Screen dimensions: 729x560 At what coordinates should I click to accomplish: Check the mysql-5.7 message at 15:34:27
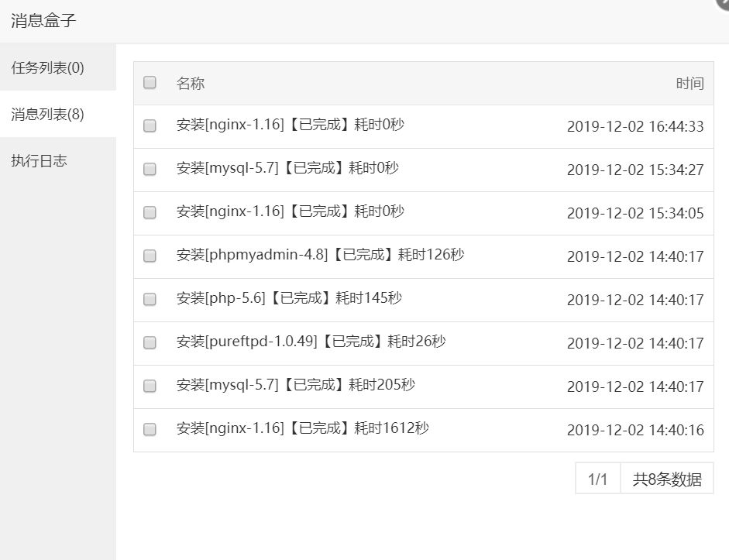click(150, 169)
